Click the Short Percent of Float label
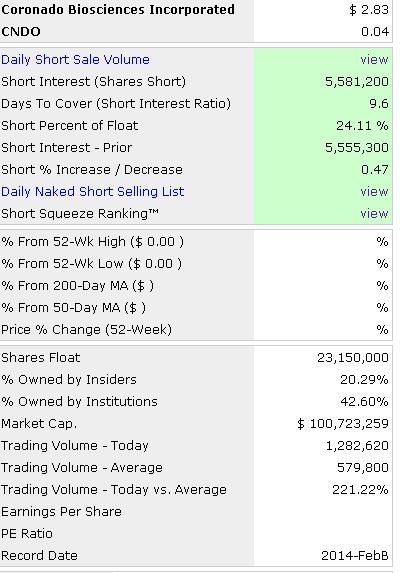420x573 pixels. [x=69, y=126]
